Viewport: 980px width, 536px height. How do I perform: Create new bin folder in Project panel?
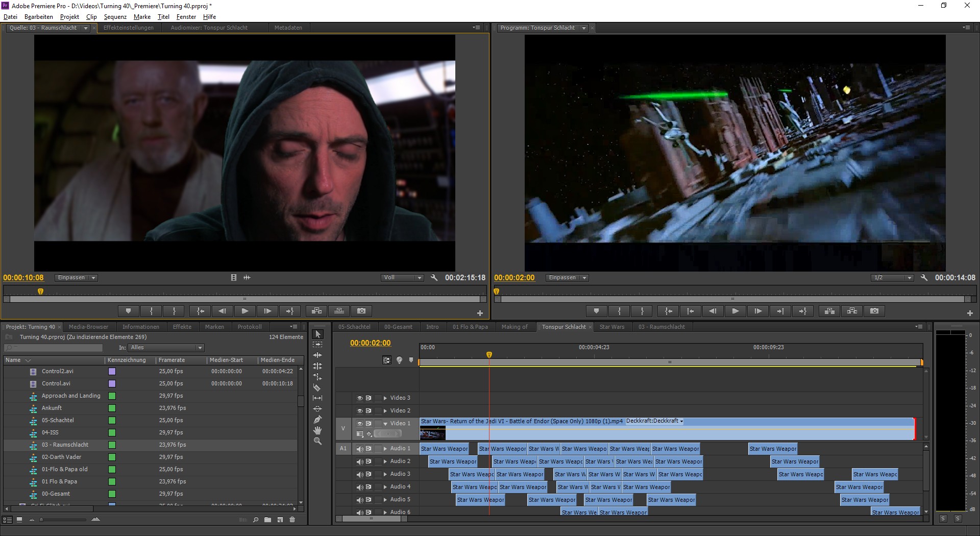pyautogui.click(x=267, y=520)
